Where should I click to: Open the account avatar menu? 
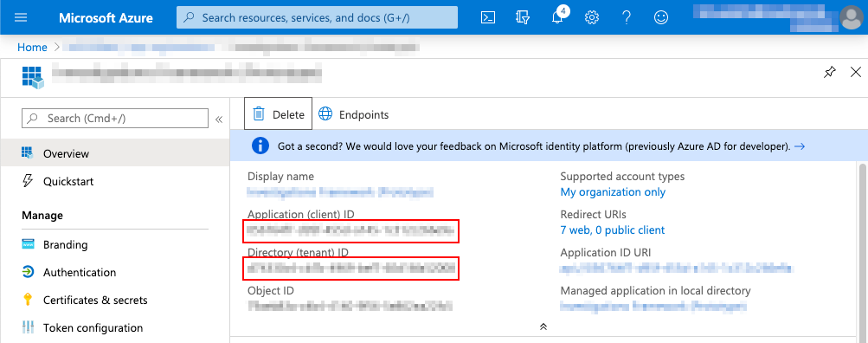tap(851, 17)
